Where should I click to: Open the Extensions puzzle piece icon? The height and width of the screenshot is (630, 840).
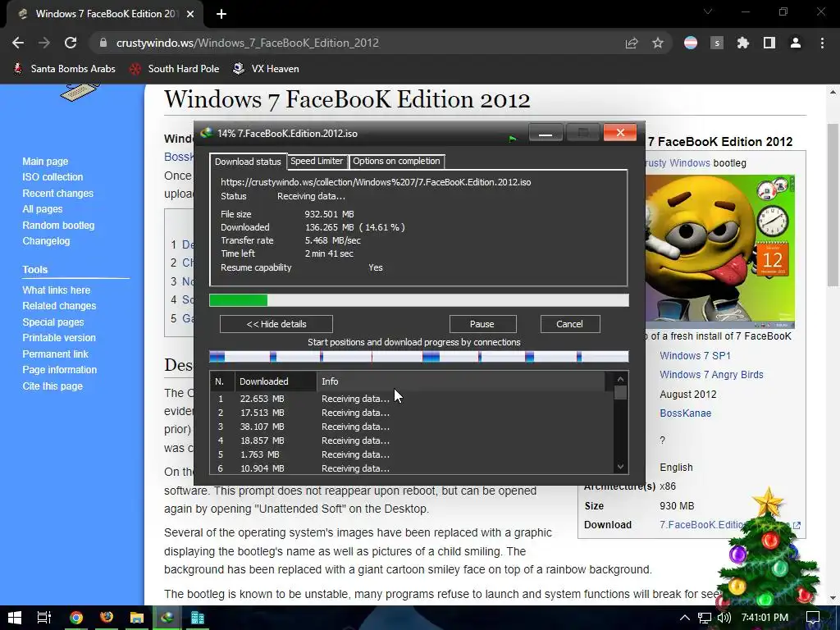point(743,43)
